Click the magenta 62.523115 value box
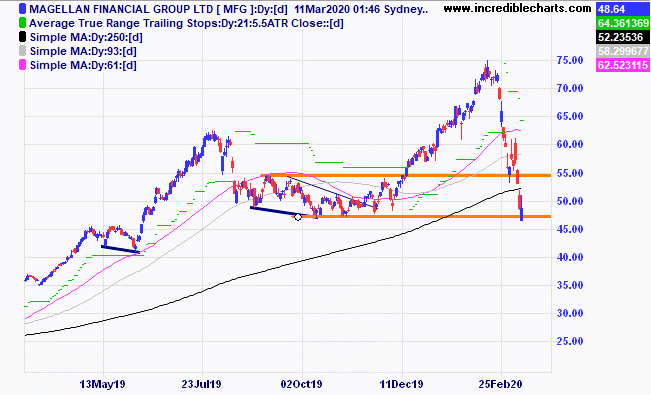This screenshot has height=395, width=651. click(622, 65)
